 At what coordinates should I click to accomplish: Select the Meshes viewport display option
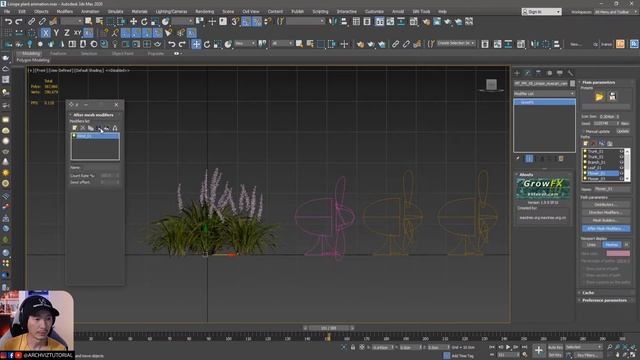(x=611, y=244)
